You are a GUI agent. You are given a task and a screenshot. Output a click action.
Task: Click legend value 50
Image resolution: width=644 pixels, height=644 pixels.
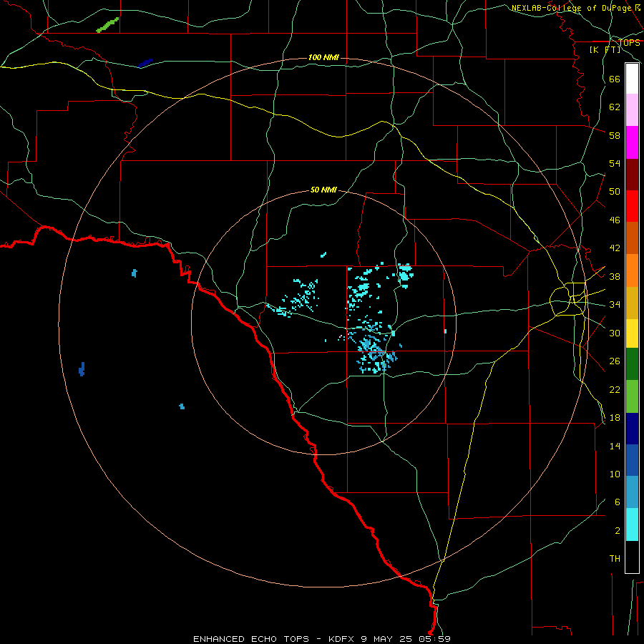click(615, 192)
